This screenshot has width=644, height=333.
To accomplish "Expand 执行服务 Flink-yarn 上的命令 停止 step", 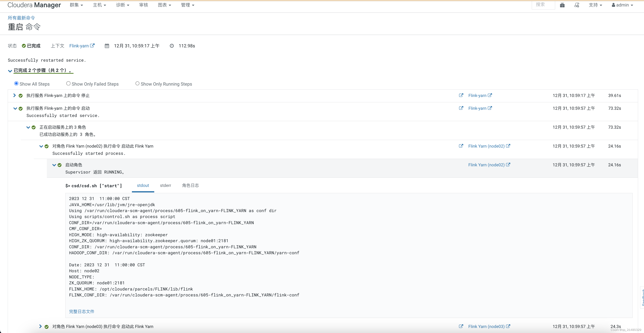I will tap(15, 95).
